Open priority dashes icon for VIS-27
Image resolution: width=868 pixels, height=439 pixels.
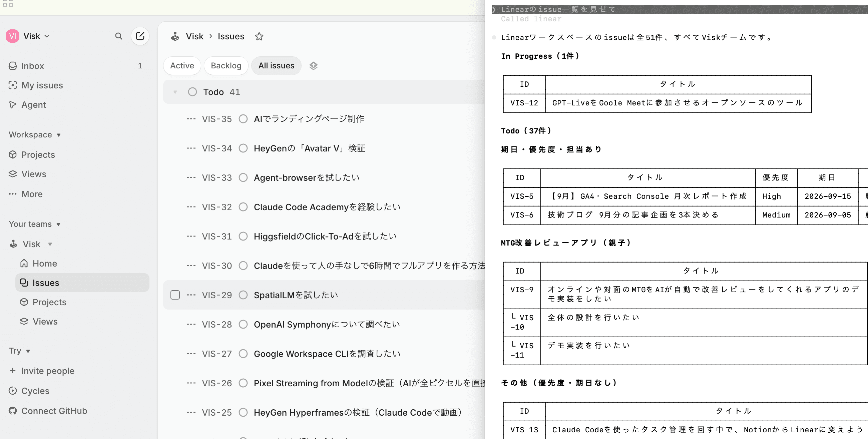coord(191,354)
